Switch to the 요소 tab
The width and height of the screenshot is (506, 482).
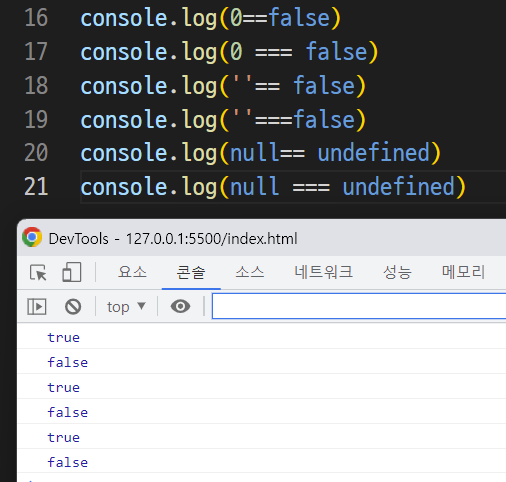pyautogui.click(x=132, y=272)
